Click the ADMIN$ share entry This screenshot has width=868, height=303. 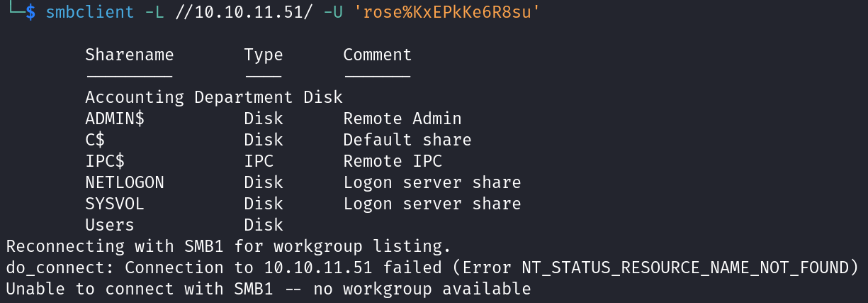pyautogui.click(x=115, y=119)
